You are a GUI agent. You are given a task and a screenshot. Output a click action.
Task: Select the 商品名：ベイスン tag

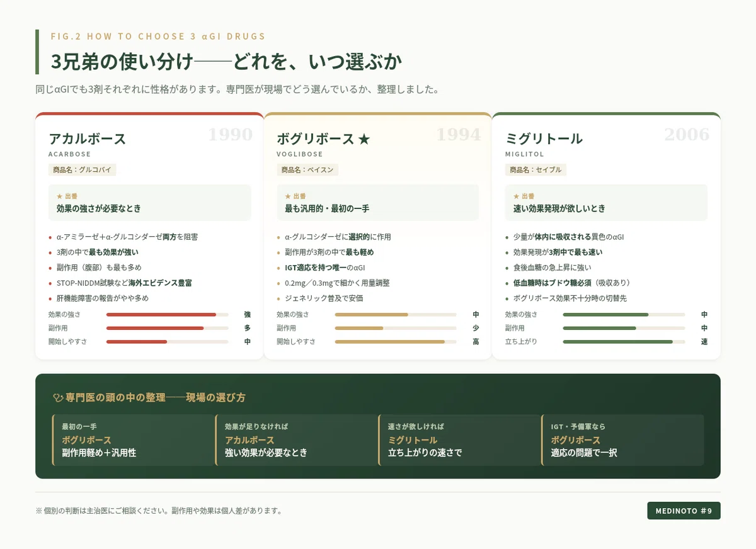pos(307,170)
